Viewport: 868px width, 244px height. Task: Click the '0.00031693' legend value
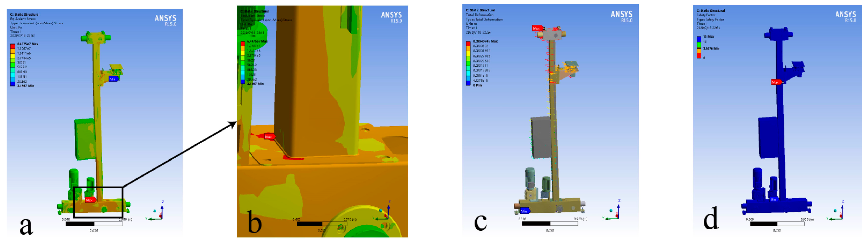(481, 51)
